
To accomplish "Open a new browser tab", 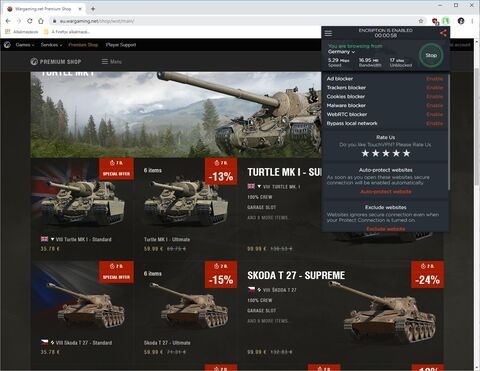I will click(x=93, y=9).
